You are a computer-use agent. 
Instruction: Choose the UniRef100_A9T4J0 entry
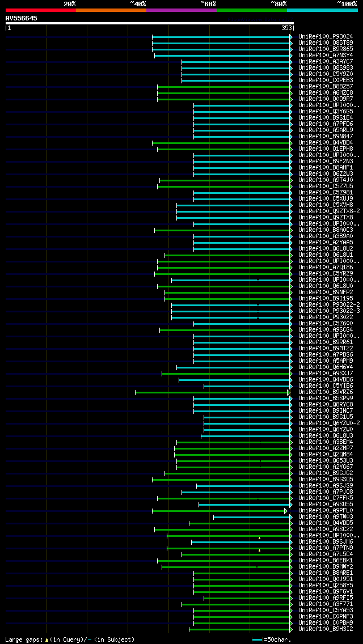[326, 180]
